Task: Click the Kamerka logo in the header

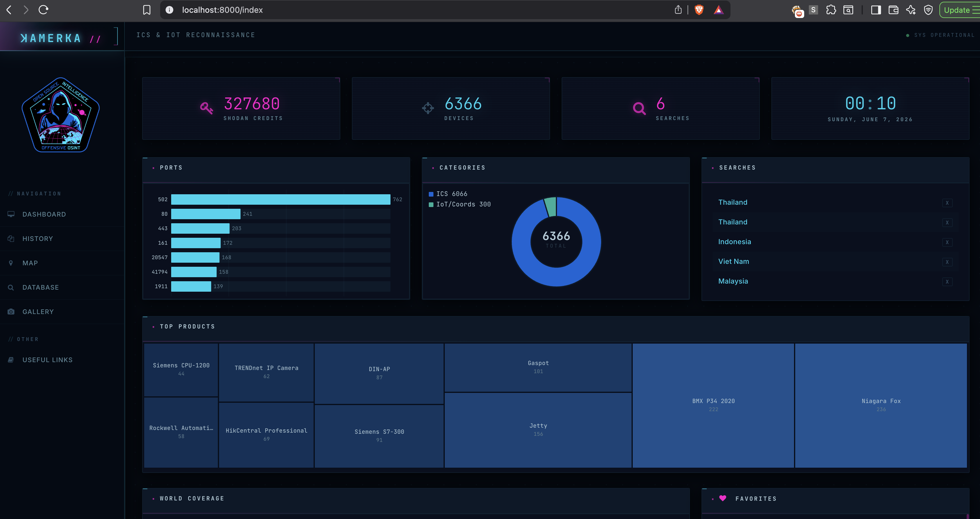Action: point(60,38)
